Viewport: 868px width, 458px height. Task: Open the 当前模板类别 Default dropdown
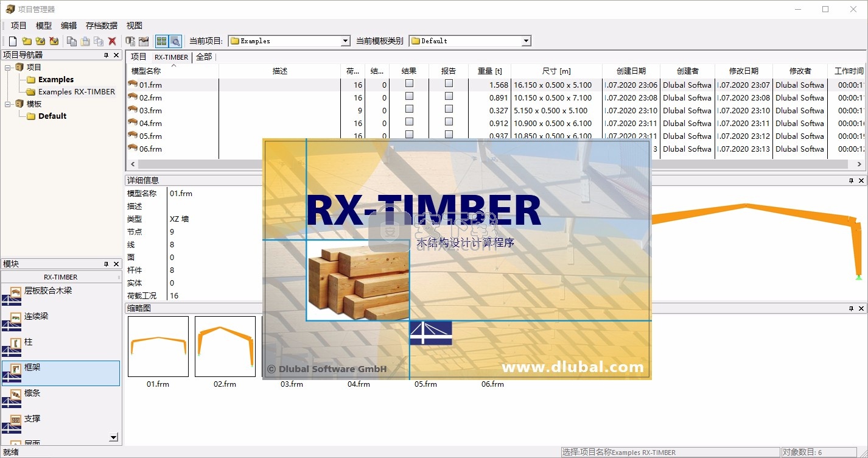coord(527,41)
